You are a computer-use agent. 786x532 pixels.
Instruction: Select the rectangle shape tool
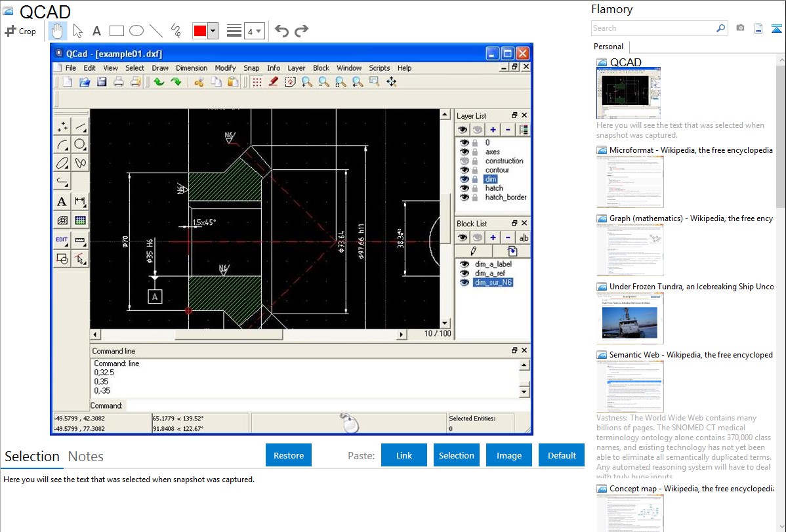(x=117, y=31)
